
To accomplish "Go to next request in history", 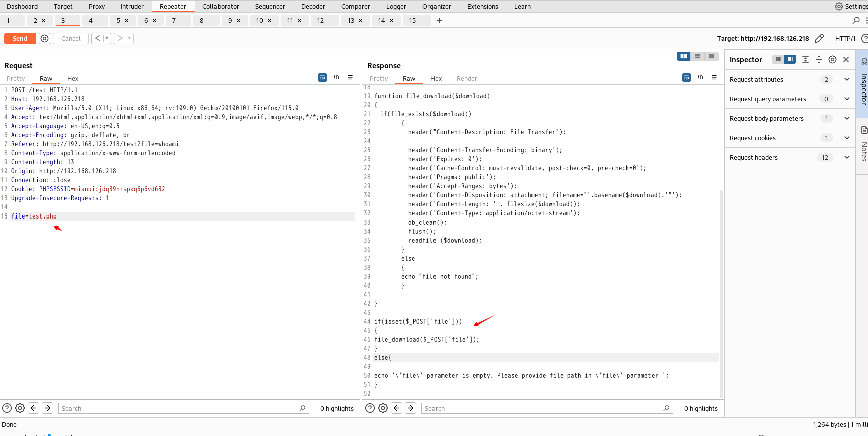I will tap(120, 38).
